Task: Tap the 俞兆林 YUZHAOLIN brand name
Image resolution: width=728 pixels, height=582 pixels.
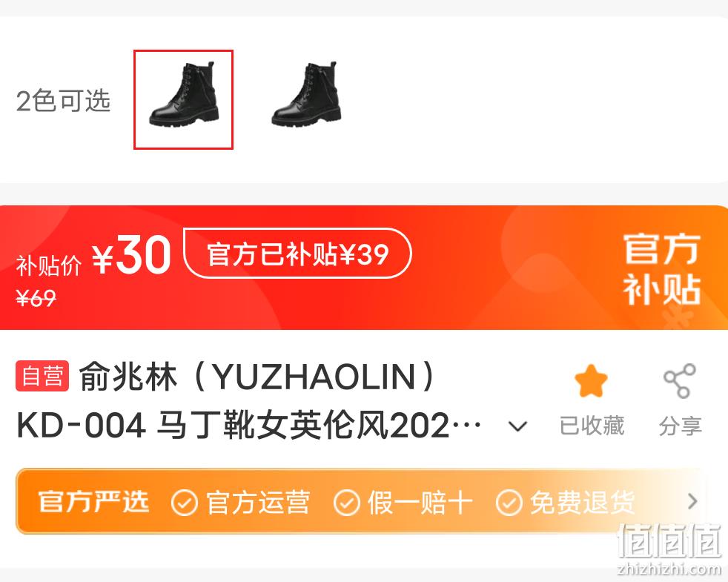Action: (x=257, y=376)
